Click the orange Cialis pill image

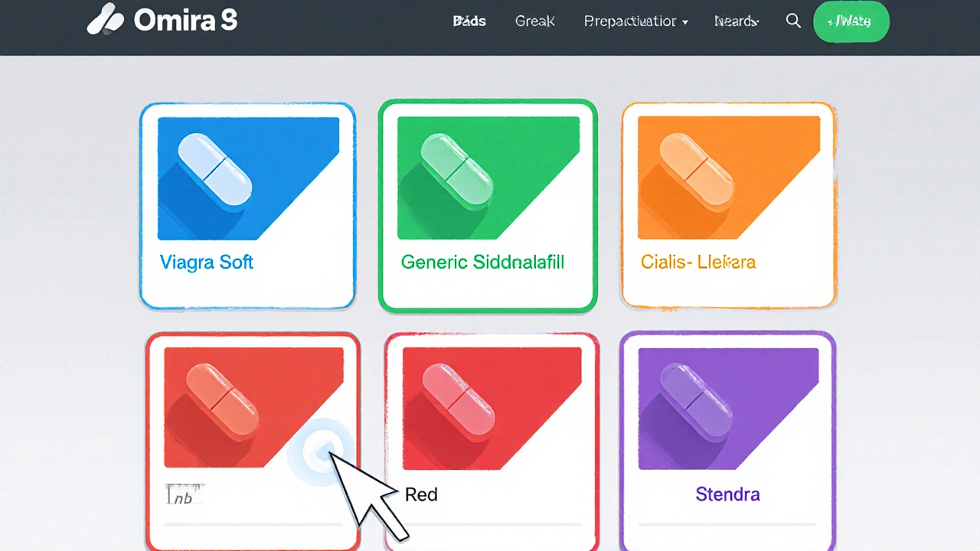[x=728, y=178]
